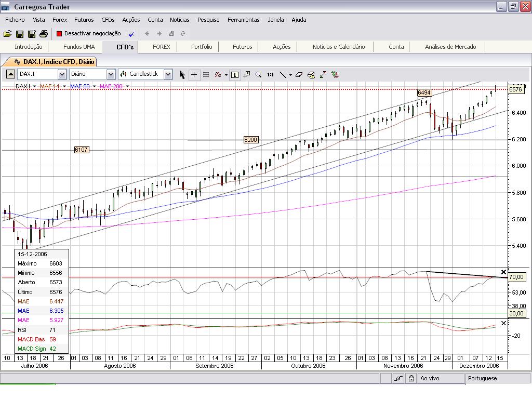532x399 pixels.
Task: Open the Ferramentas menu
Action: (x=243, y=20)
